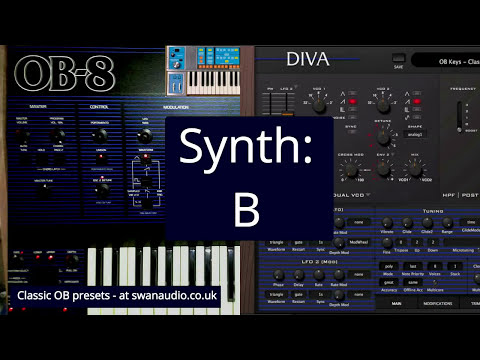Select POST in HPF position switch
Screen dimensions: 480x360
coord(471,195)
